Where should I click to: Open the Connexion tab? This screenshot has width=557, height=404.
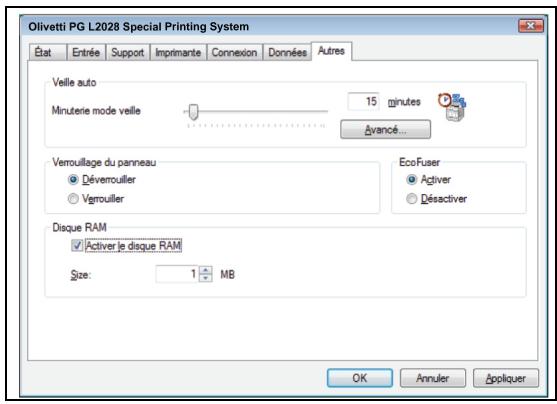pos(234,53)
